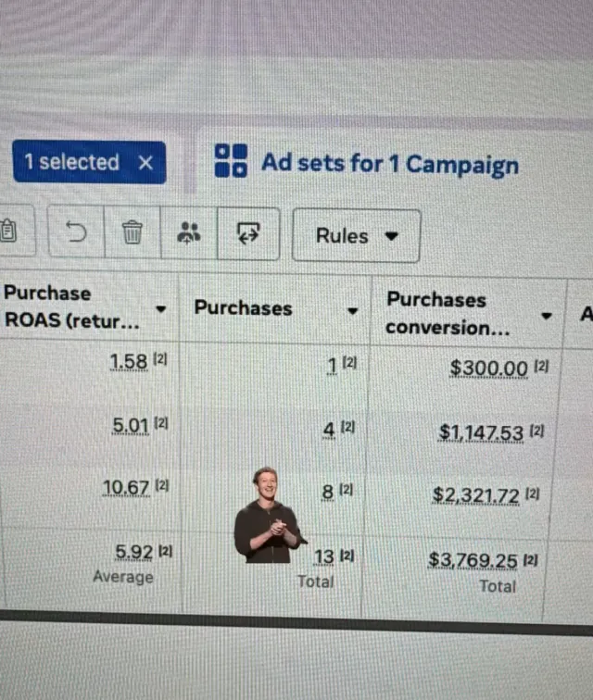The width and height of the screenshot is (593, 700).
Task: Click the ad sets grid icon
Action: [x=231, y=161]
